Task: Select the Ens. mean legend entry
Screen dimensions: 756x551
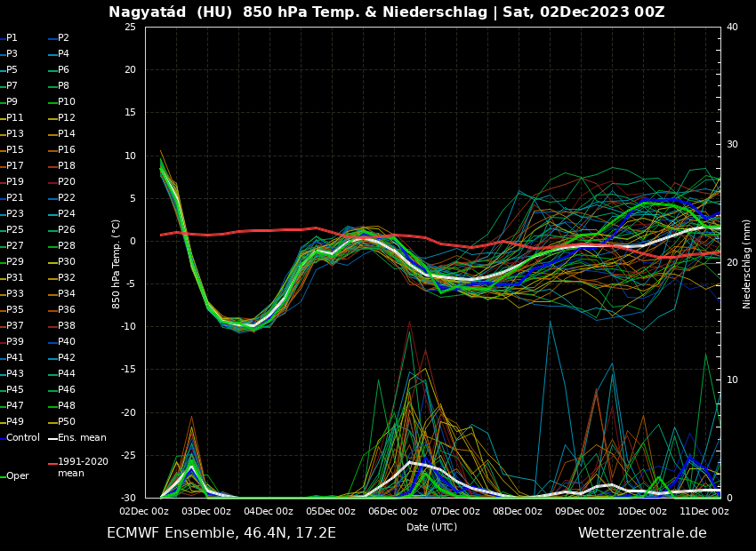Action: [82, 438]
